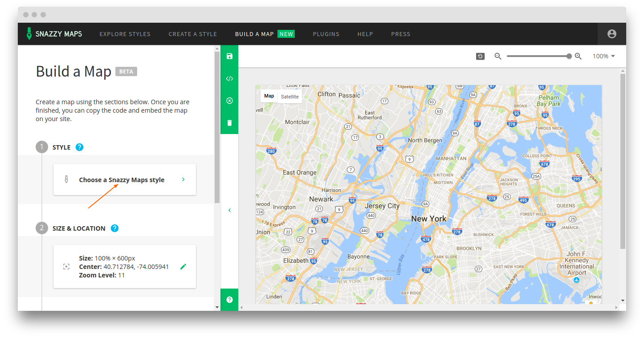
Task: Delete the map with the trash icon
Action: point(229,123)
